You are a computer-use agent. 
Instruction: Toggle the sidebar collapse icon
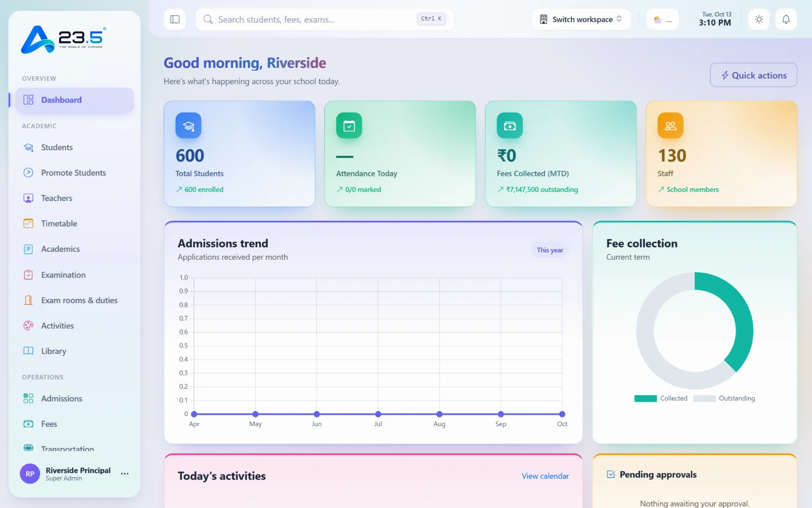[175, 19]
